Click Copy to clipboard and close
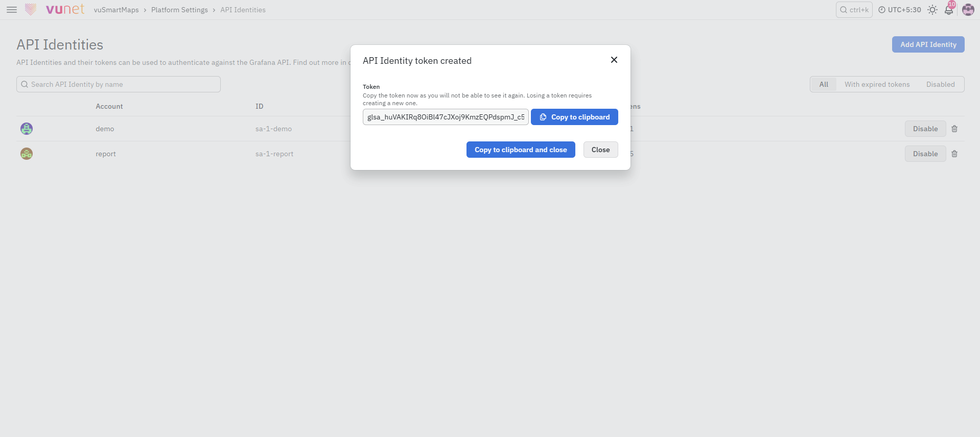This screenshot has width=980, height=437. [x=521, y=150]
